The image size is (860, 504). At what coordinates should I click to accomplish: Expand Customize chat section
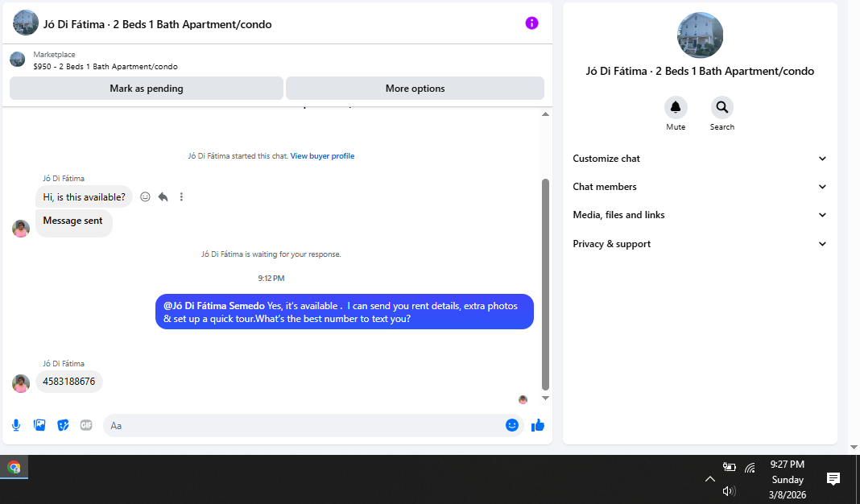point(699,159)
